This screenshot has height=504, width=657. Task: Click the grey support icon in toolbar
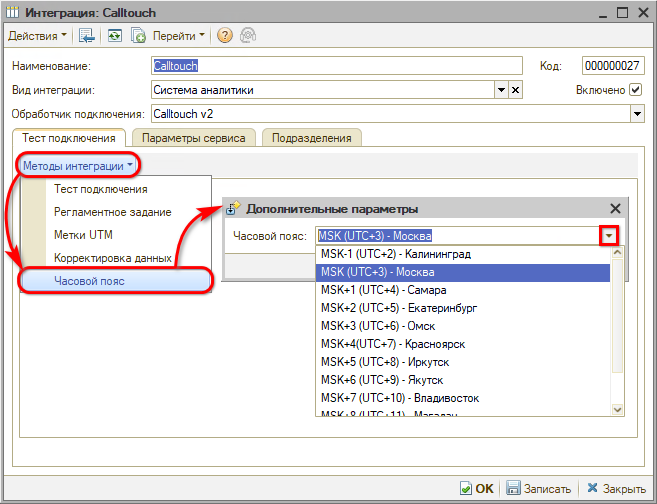(x=248, y=36)
